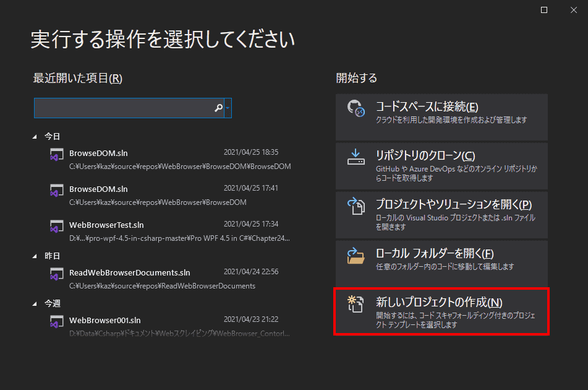Click the open project or solution icon
Image resolution: width=588 pixels, height=390 pixels.
tap(356, 206)
